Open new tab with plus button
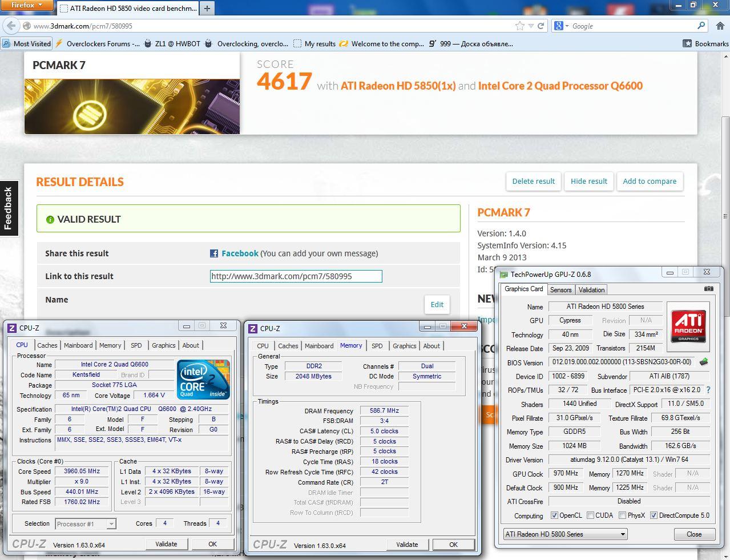Screen dimensions: 730x560 coord(207,8)
